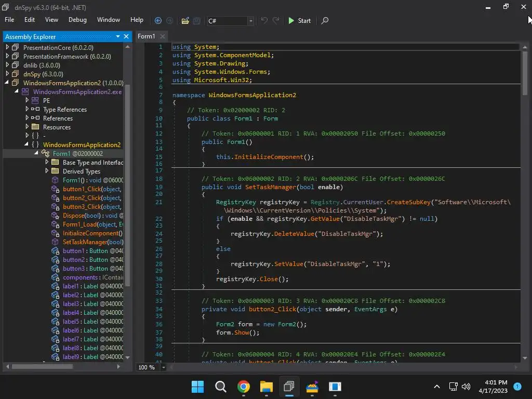Image resolution: width=532 pixels, height=399 pixels.
Task: Open the 100 % zoom level dropdown
Action: click(164, 367)
